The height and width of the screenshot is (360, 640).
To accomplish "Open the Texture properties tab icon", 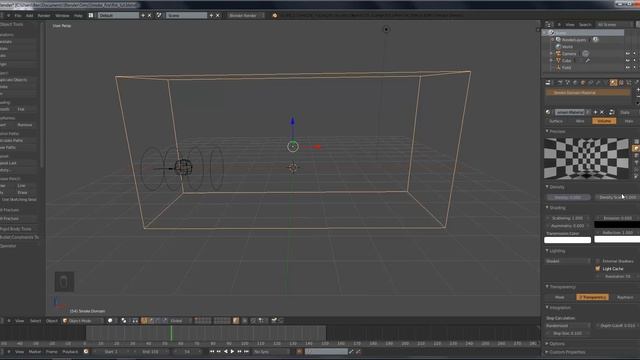I will point(621,82).
